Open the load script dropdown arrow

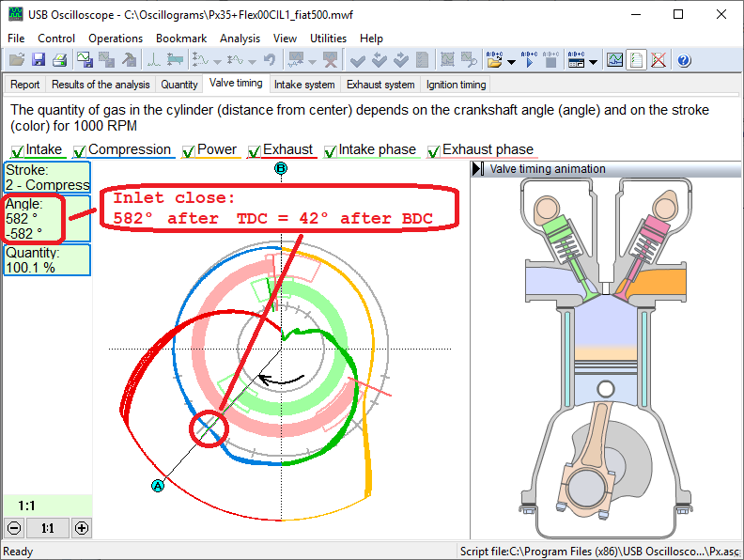(x=510, y=62)
